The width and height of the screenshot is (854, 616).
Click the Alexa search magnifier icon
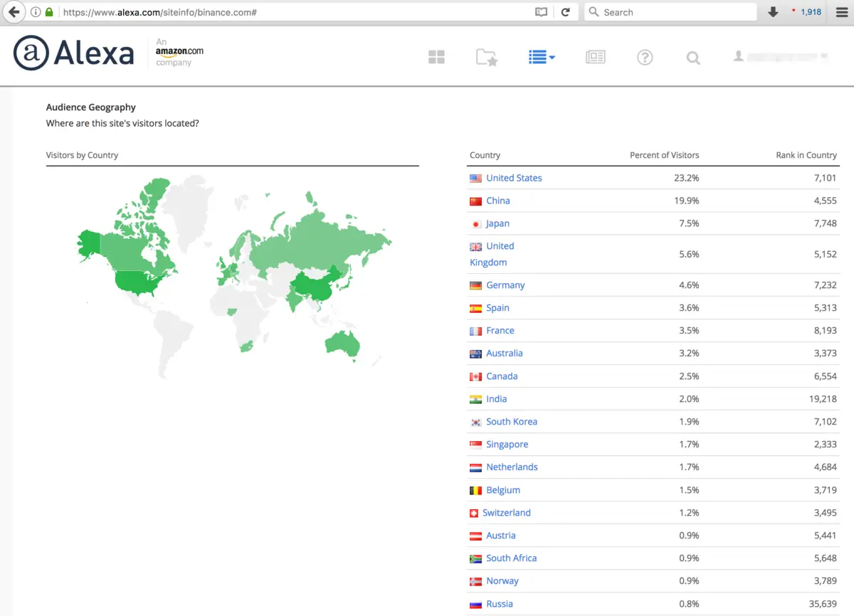tap(693, 58)
